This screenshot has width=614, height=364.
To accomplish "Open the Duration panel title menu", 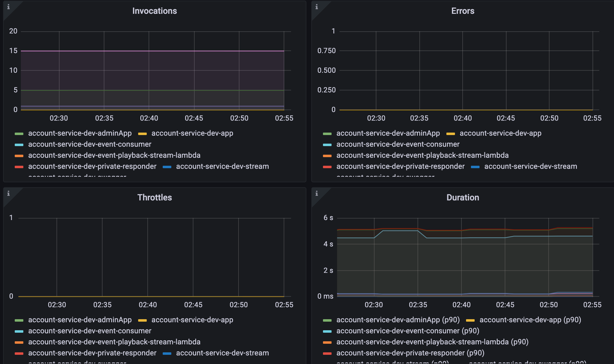I will coord(463,198).
